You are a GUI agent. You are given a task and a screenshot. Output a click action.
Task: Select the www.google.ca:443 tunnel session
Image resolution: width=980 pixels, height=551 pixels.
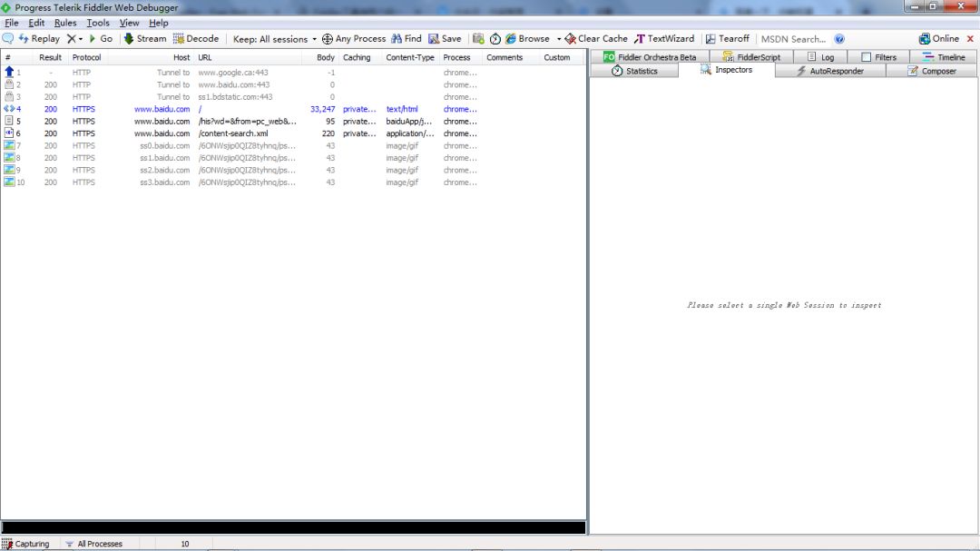(293, 73)
